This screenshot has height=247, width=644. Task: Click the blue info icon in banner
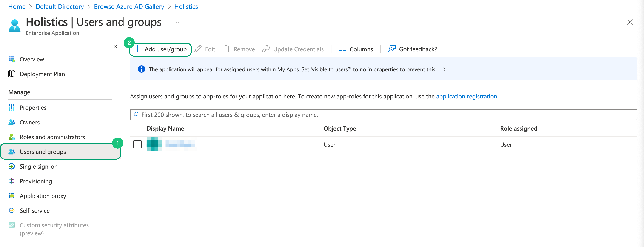(141, 69)
